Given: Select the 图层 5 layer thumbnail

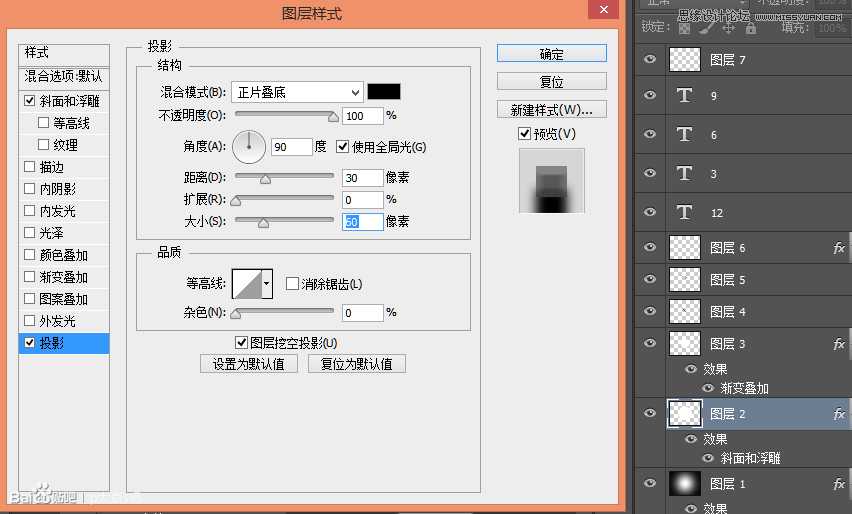Looking at the screenshot, I should [x=685, y=279].
